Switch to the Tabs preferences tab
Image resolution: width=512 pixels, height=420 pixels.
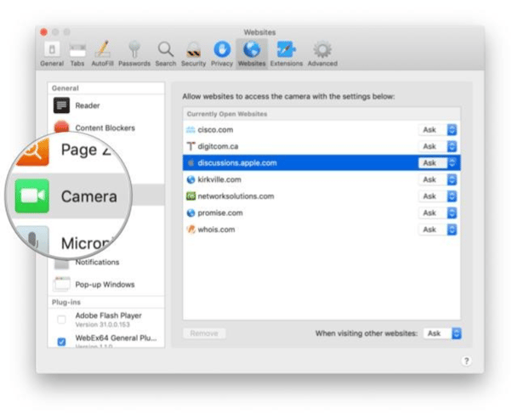(77, 52)
